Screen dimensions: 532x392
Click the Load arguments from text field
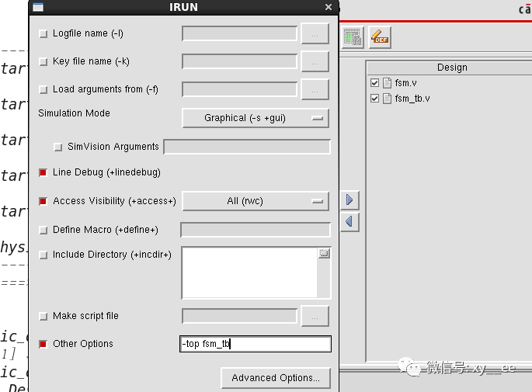click(239, 89)
